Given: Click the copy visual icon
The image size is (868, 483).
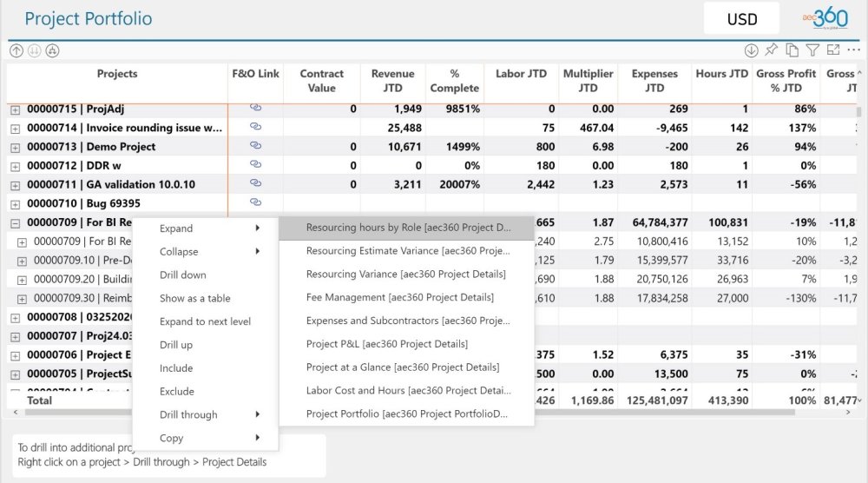Looking at the screenshot, I should [x=792, y=50].
